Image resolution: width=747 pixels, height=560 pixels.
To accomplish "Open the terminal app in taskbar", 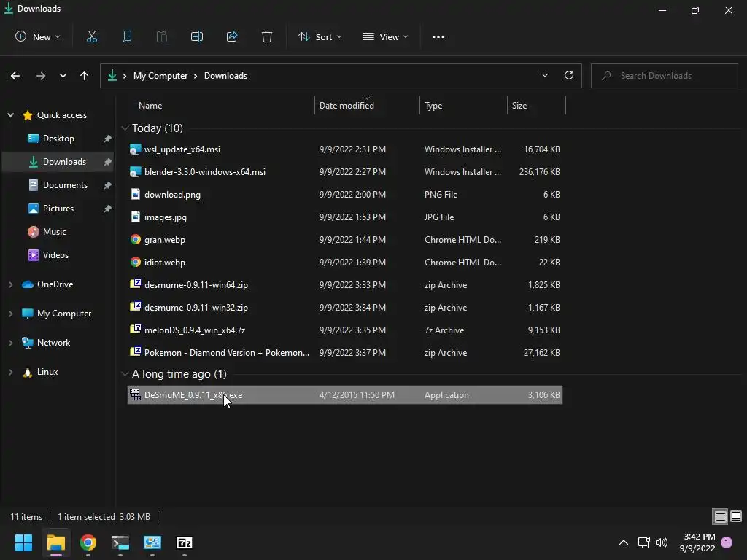I will pos(120,542).
